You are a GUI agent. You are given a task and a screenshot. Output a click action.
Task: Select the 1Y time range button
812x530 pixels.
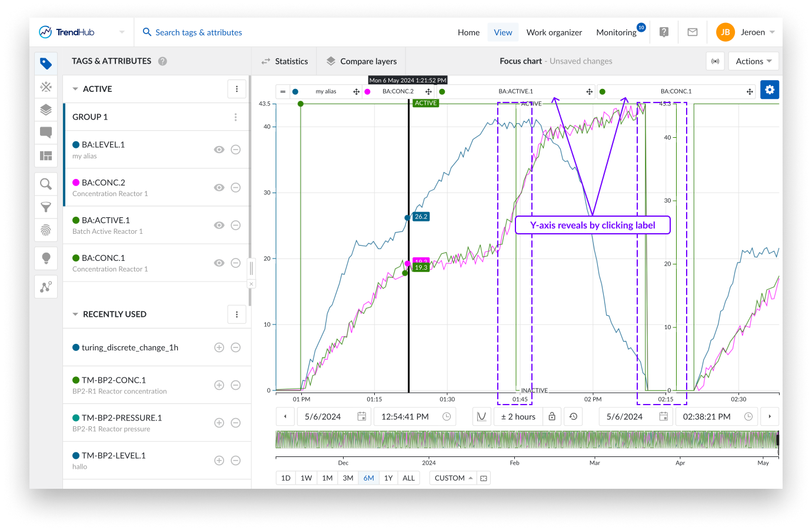pyautogui.click(x=388, y=478)
